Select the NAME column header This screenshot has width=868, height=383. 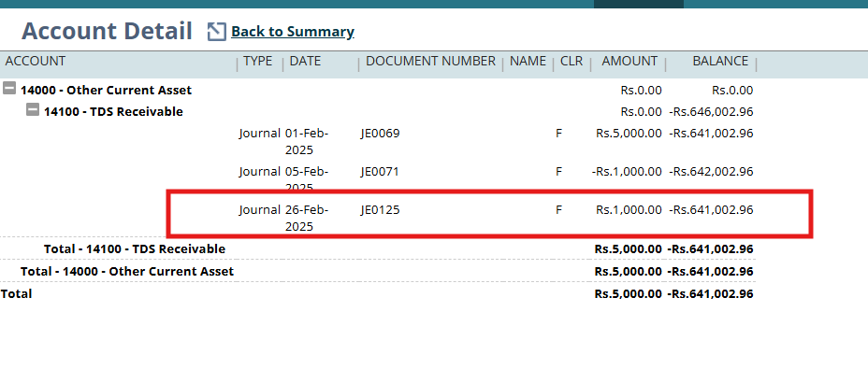(x=528, y=62)
